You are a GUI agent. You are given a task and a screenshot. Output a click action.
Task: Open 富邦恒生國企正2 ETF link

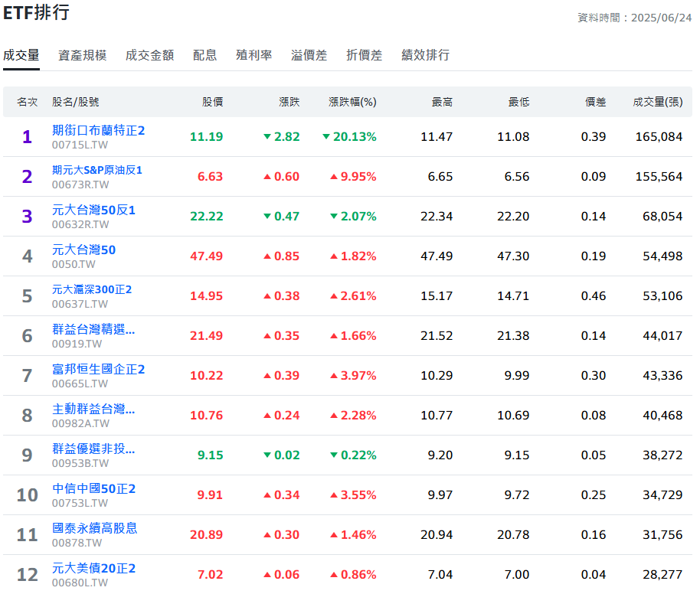99,369
